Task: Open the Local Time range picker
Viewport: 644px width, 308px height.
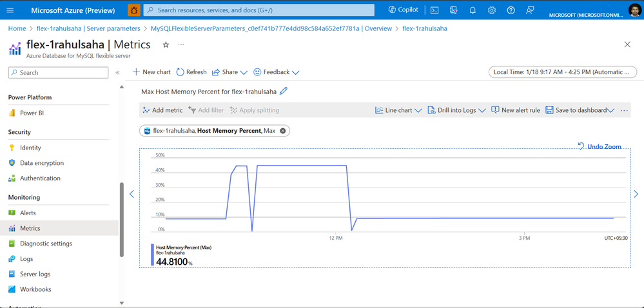Action: [x=562, y=72]
